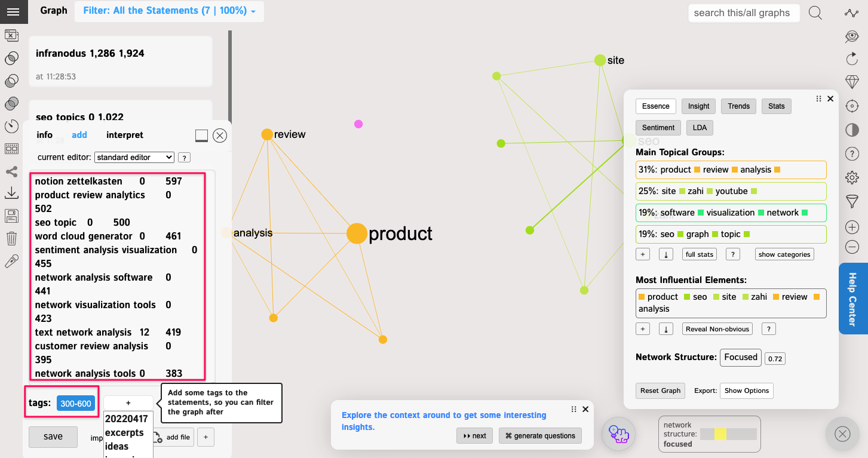Image resolution: width=868 pixels, height=458 pixels.
Task: Click the crosshair target icon
Action: tap(852, 106)
